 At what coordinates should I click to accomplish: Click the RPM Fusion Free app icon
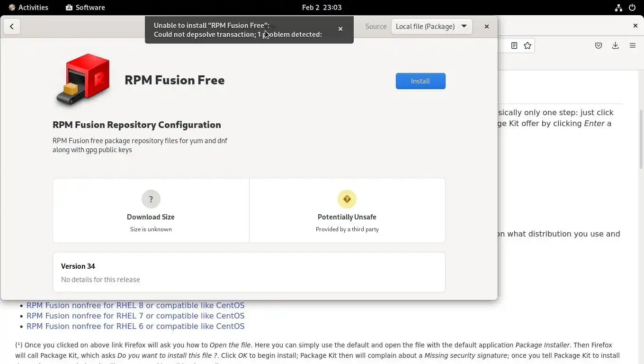pos(83,80)
